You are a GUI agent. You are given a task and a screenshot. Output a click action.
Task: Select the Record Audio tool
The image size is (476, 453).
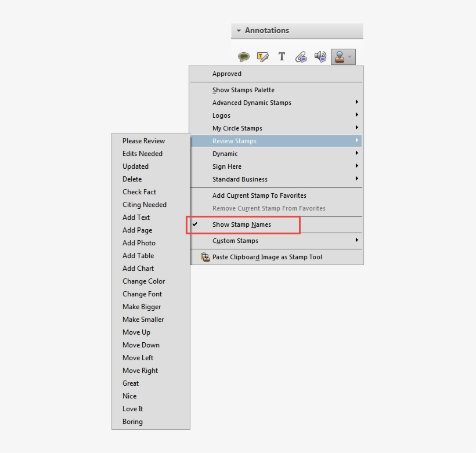click(x=320, y=56)
